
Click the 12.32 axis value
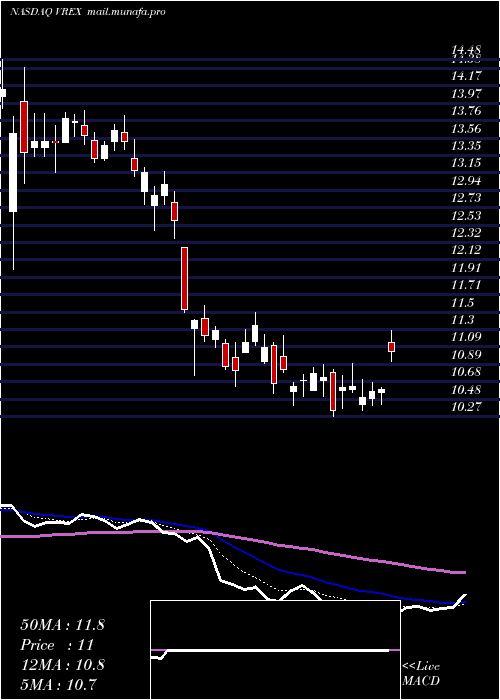466,233
